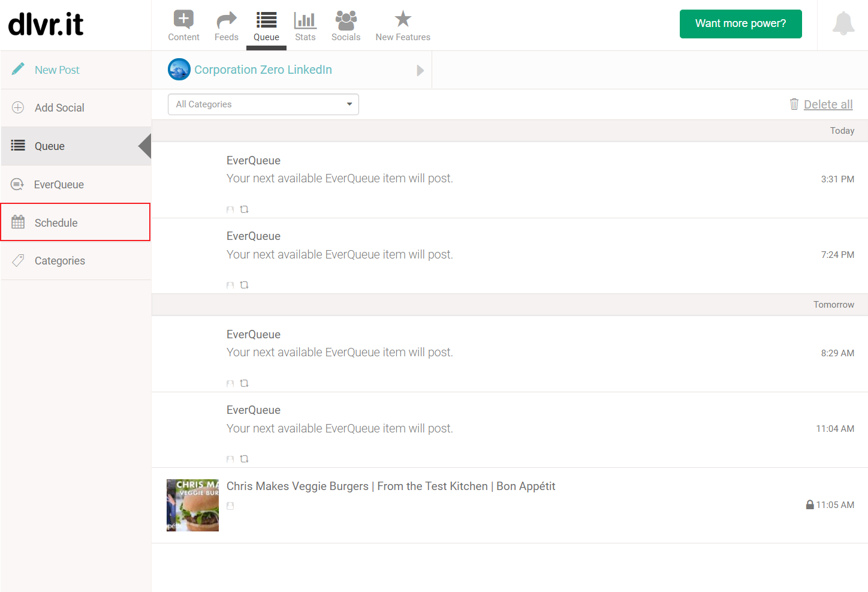Open Categories in sidebar menu
Image resolution: width=868 pixels, height=592 pixels.
pos(76,261)
